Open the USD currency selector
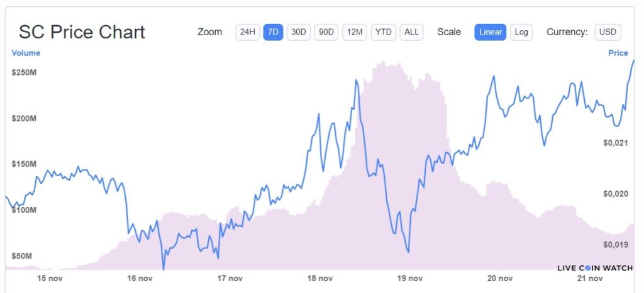644x293 pixels. coord(608,32)
